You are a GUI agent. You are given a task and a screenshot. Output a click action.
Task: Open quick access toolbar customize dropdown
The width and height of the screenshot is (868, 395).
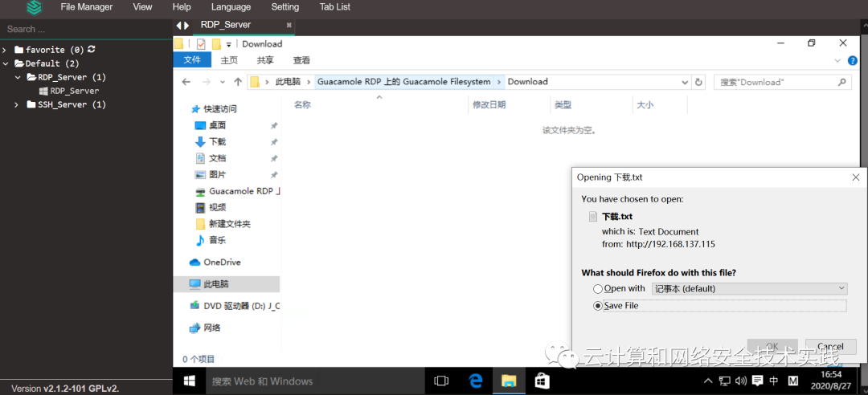228,44
